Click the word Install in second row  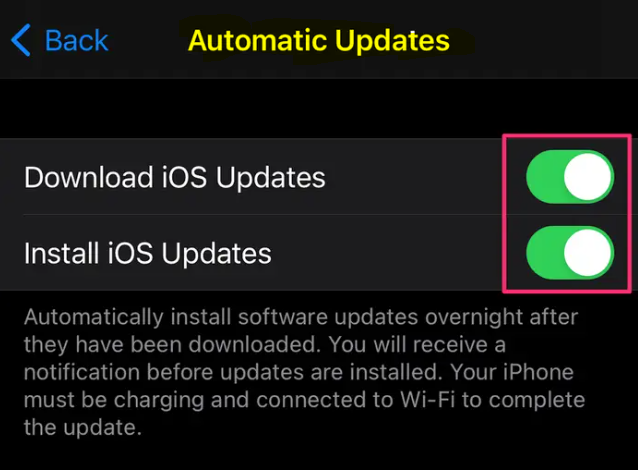point(62,253)
